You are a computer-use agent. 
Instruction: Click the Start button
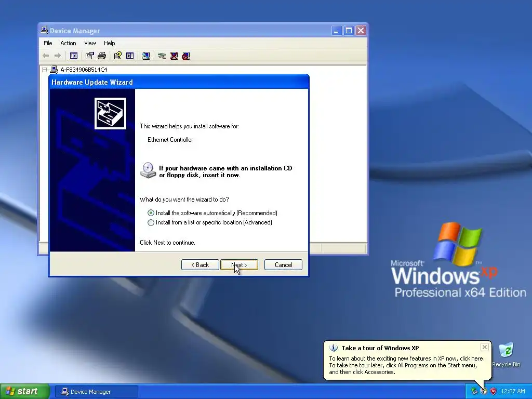click(x=25, y=391)
